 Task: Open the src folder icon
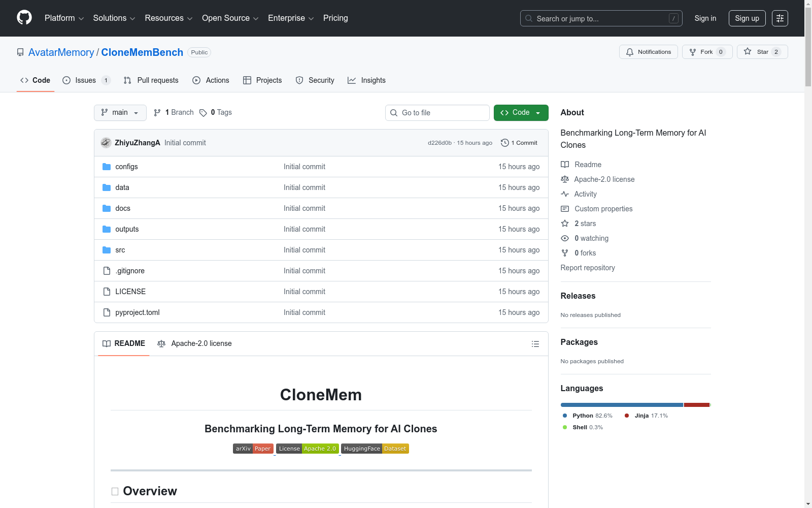pyautogui.click(x=107, y=250)
